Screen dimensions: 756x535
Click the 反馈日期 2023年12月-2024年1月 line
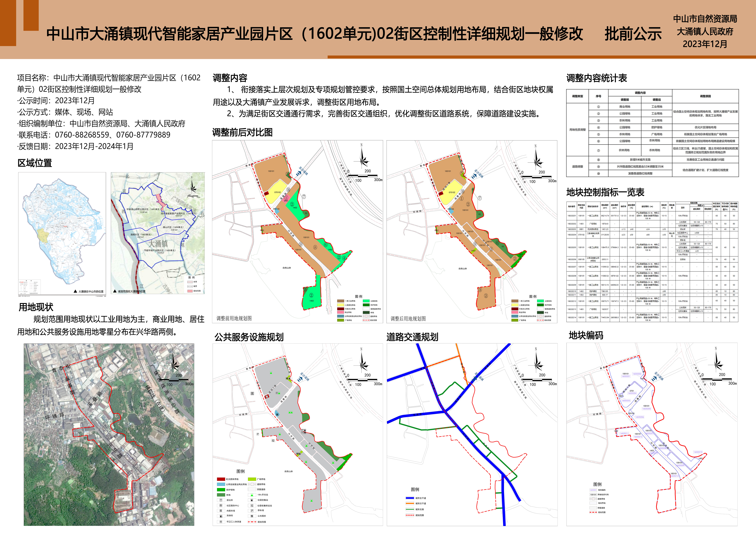tap(75, 146)
